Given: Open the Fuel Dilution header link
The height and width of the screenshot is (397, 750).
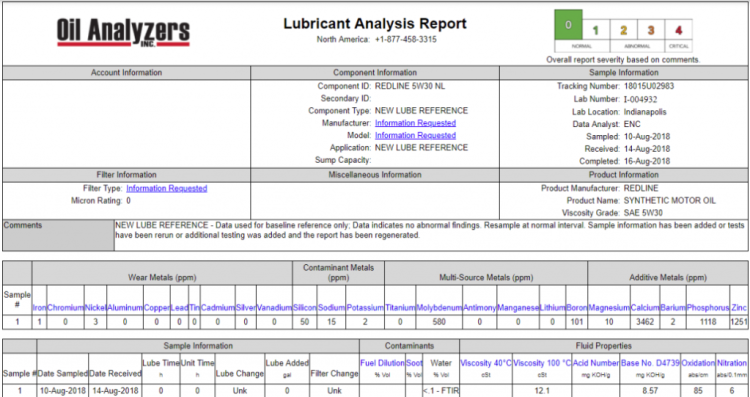Looking at the screenshot, I should [x=382, y=363].
